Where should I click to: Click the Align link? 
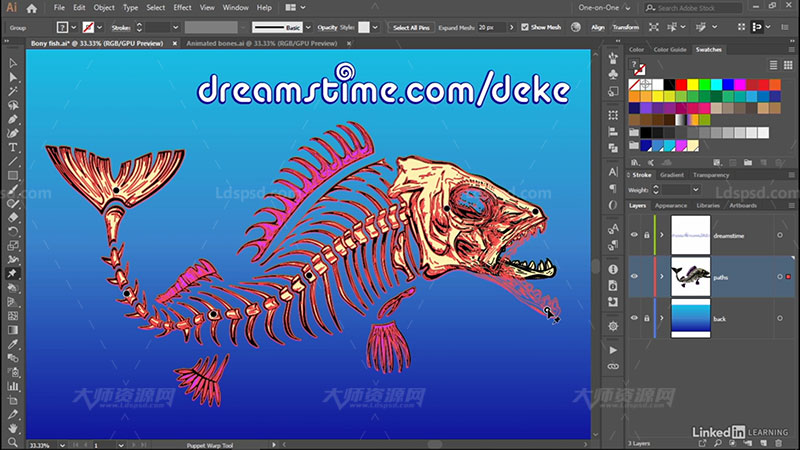[x=598, y=28]
